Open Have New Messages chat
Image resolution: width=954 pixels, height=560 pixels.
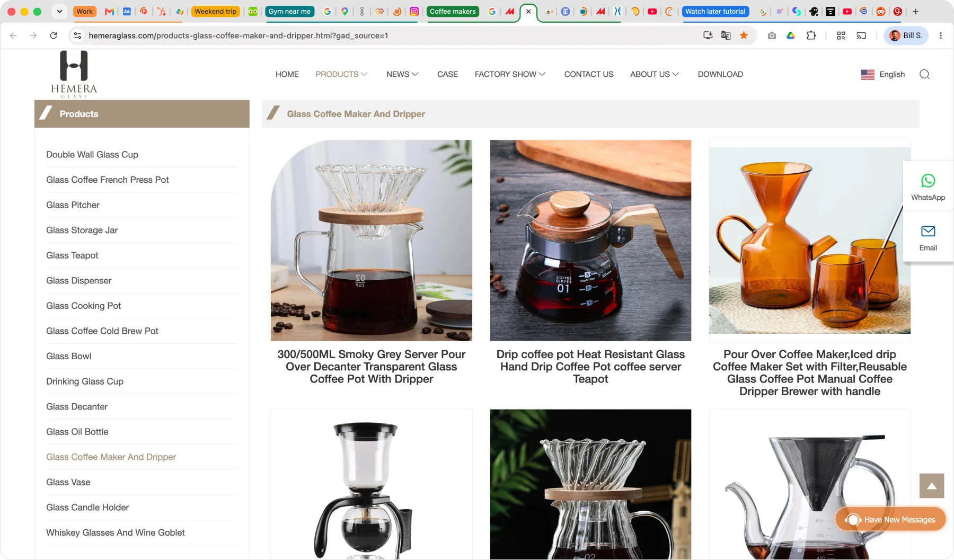[x=891, y=520]
